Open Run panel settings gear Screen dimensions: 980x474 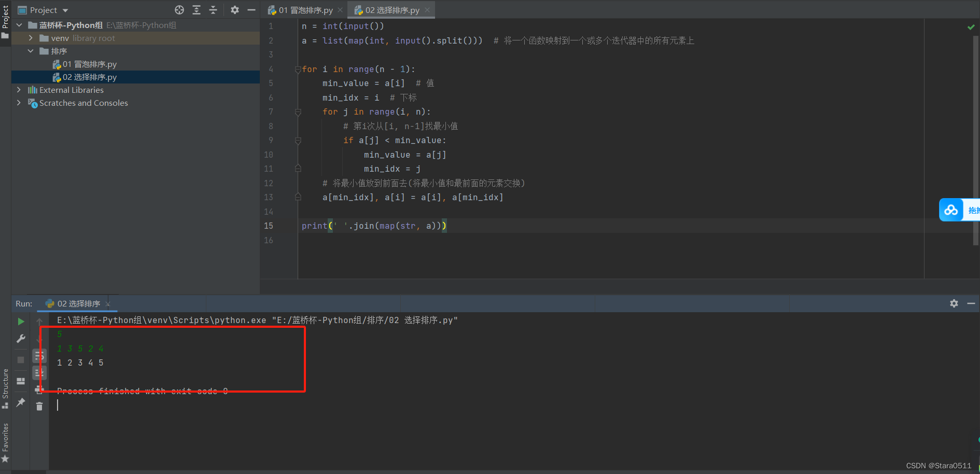954,303
